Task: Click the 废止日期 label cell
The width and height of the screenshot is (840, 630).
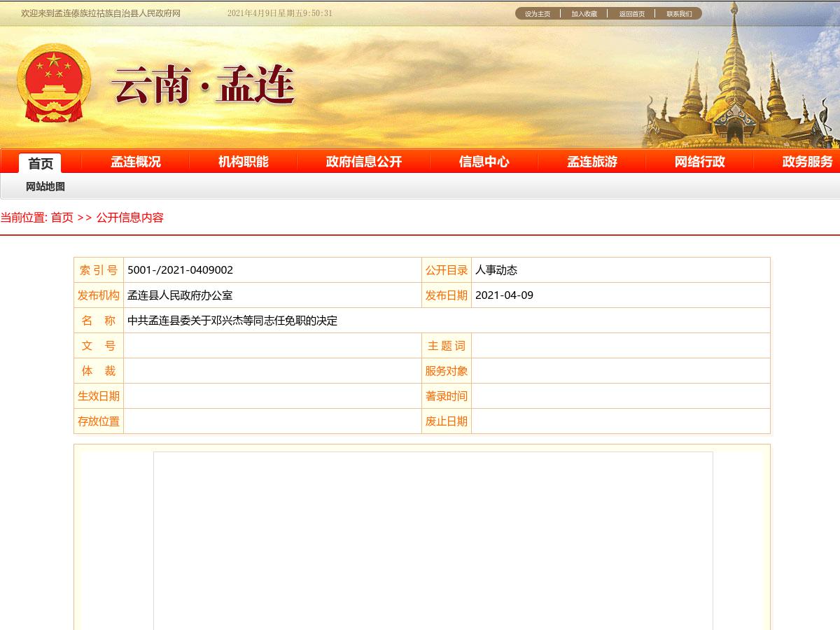Action: (x=447, y=421)
